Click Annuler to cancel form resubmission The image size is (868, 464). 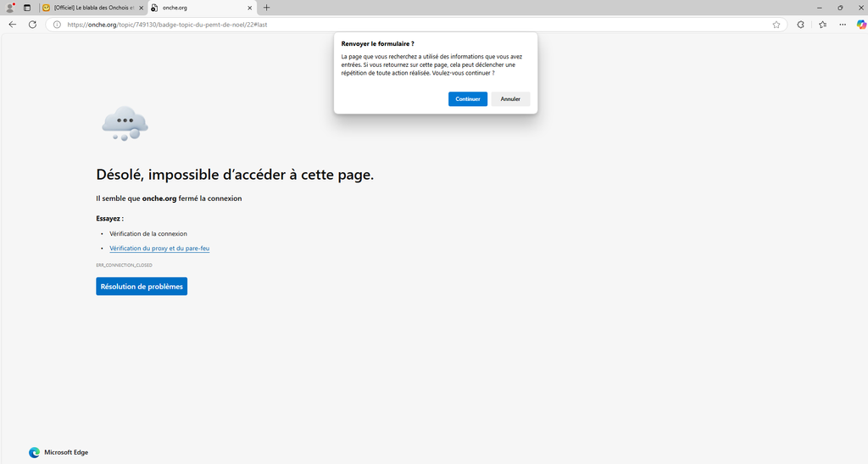pyautogui.click(x=510, y=99)
